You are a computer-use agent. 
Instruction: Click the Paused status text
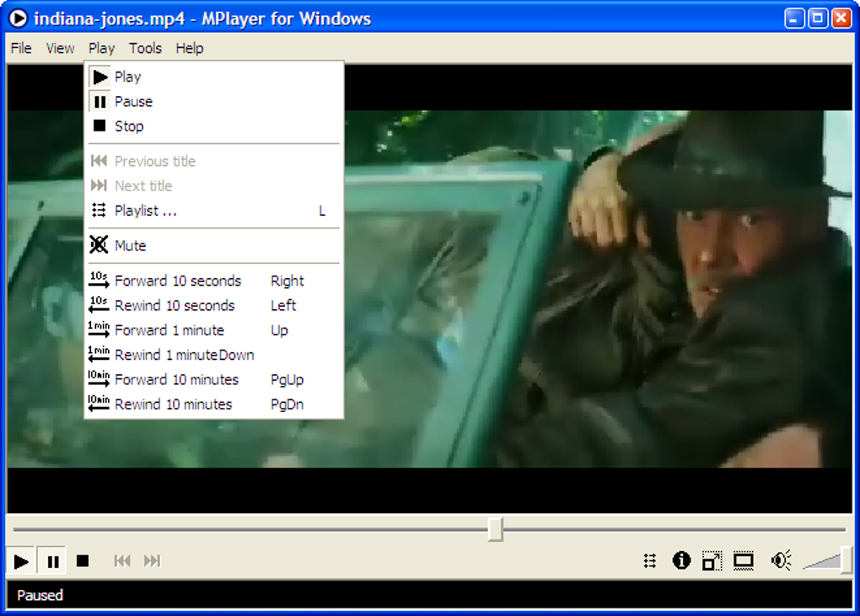pyautogui.click(x=40, y=595)
